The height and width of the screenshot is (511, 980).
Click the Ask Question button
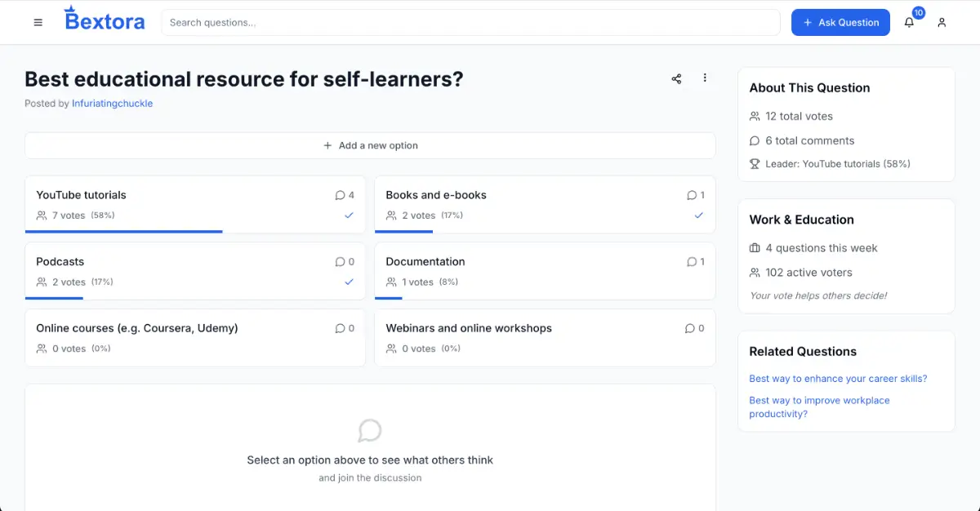point(840,23)
